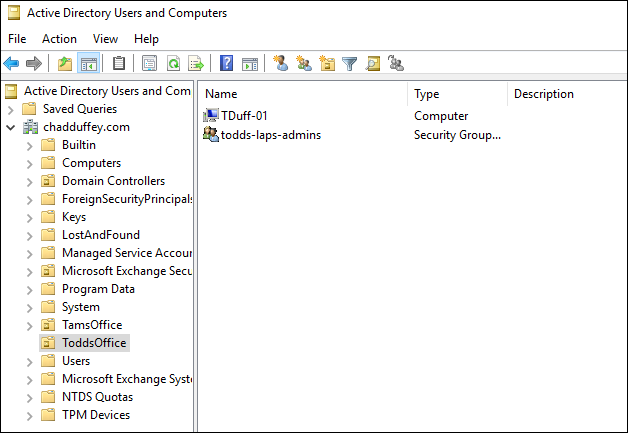This screenshot has width=628, height=433.
Task: Expand the TamsOffice OU
Action: coord(30,325)
